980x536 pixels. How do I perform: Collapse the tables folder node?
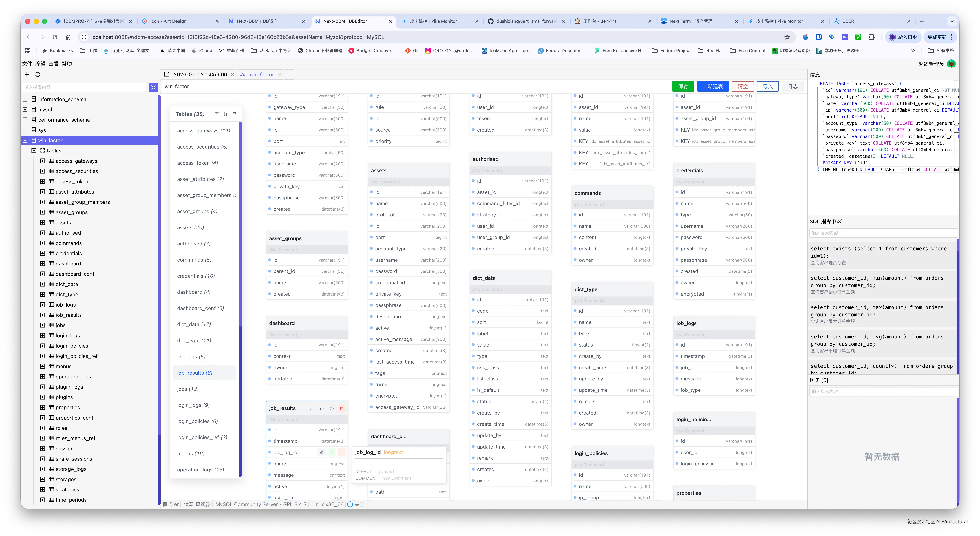(x=34, y=151)
